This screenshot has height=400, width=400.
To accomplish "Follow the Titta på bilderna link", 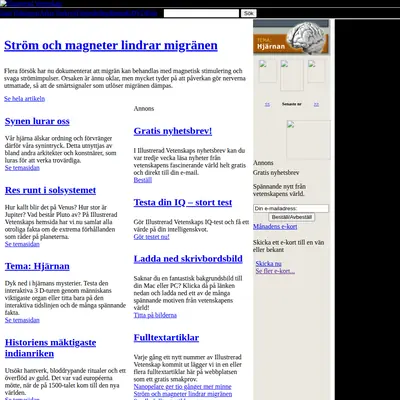I will (x=155, y=315).
